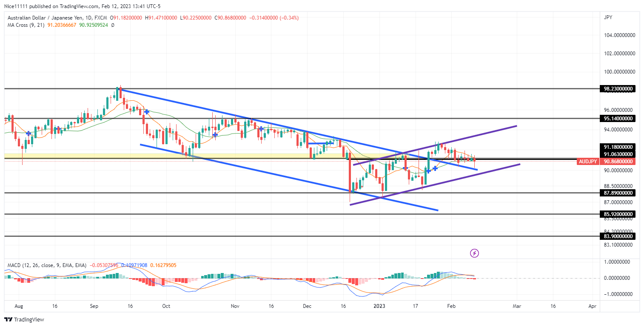Click the 1.00000000 MACD axis tick

point(617,262)
